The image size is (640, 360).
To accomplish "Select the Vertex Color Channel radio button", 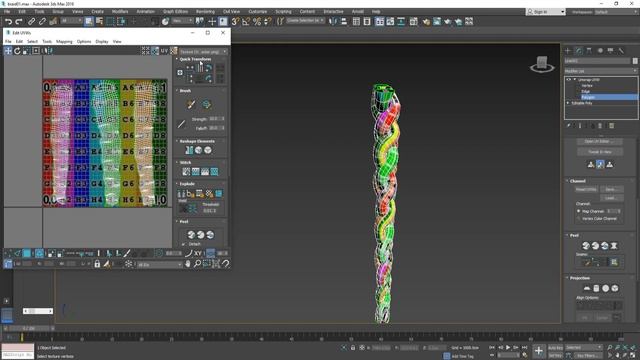I will [x=578, y=219].
